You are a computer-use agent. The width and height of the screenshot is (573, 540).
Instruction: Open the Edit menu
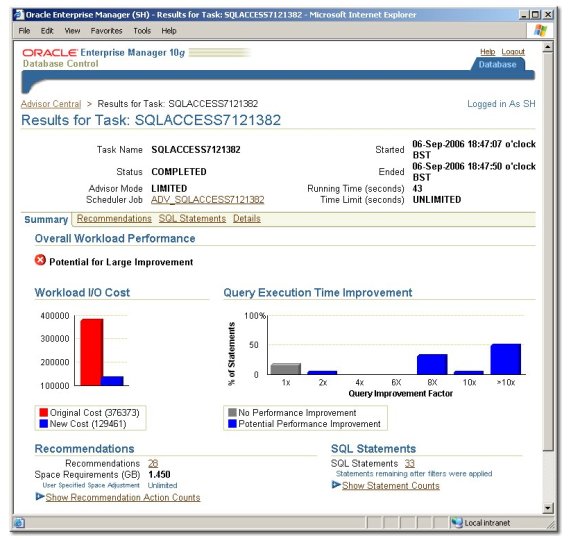click(x=47, y=31)
